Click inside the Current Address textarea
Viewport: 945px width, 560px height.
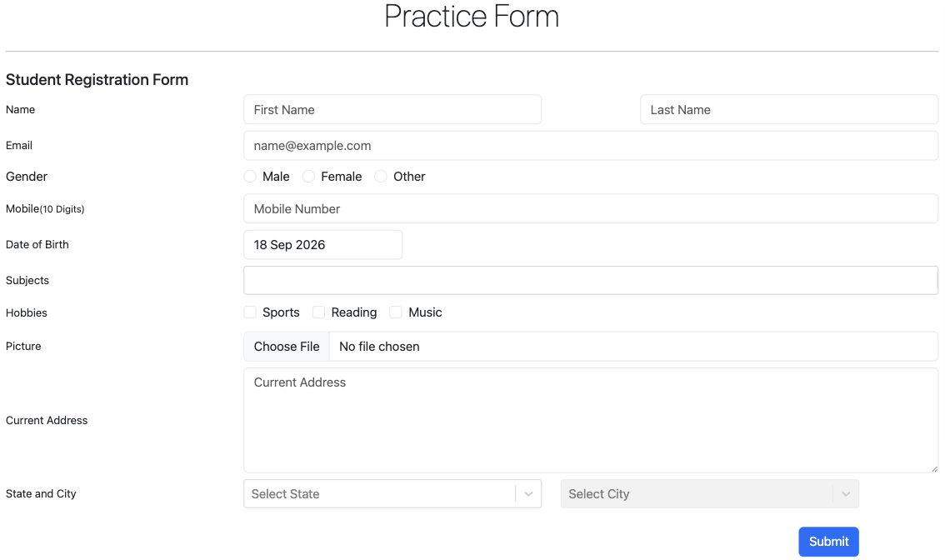pos(591,420)
